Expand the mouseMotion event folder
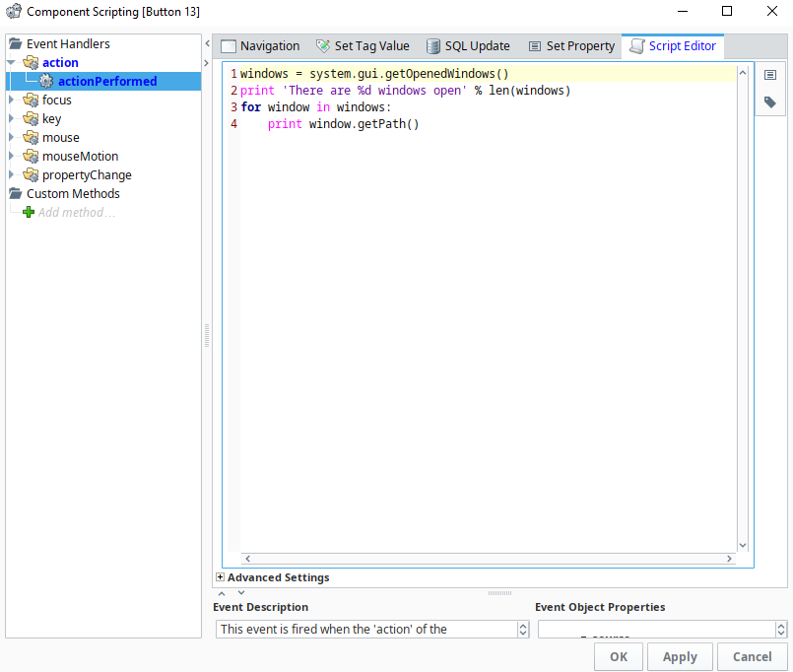Image resolution: width=793 pixels, height=672 pixels. pyautogui.click(x=11, y=157)
